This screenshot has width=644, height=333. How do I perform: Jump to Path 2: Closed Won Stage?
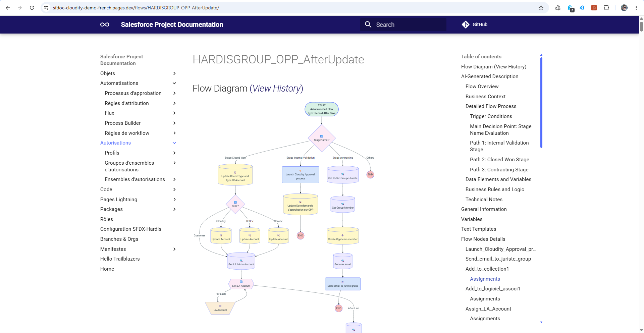point(499,160)
